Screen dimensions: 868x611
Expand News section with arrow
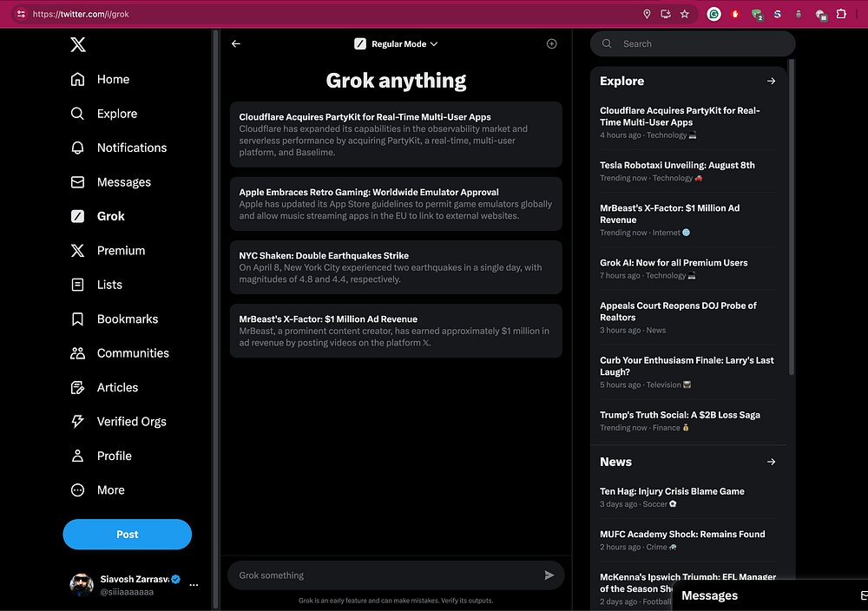click(x=771, y=462)
